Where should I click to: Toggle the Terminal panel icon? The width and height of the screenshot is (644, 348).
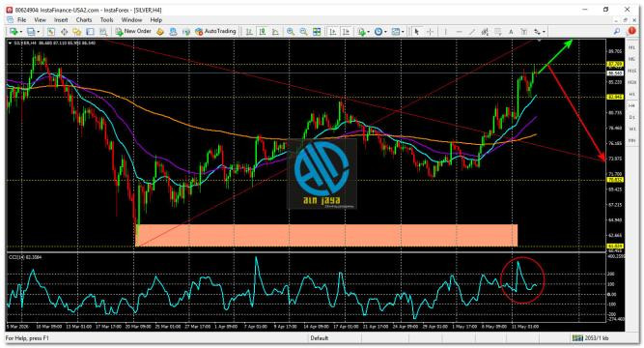[90, 31]
